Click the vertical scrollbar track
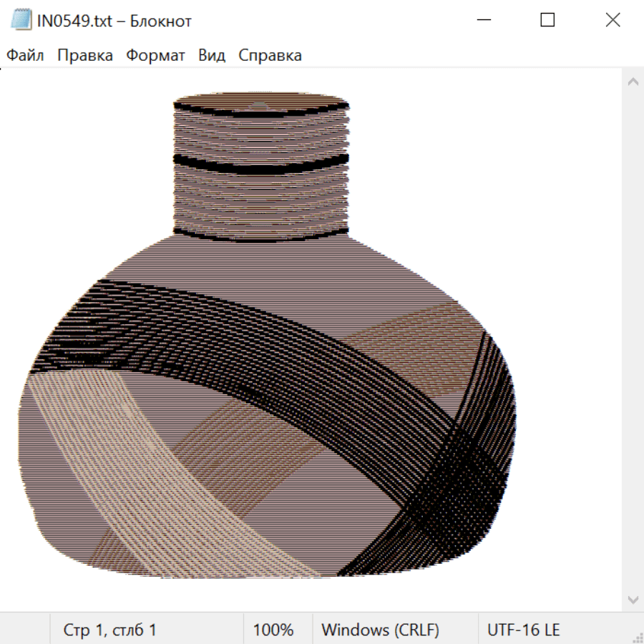 click(633, 340)
